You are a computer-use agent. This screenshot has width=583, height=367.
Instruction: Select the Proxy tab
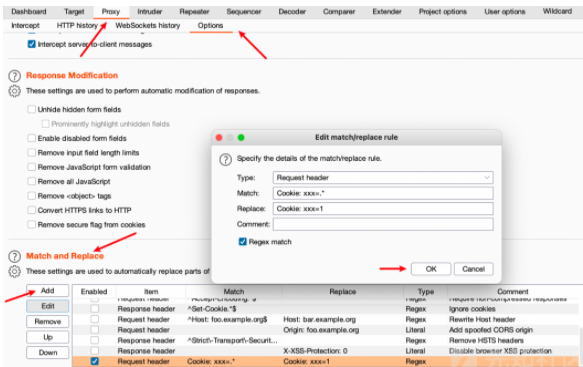111,12
